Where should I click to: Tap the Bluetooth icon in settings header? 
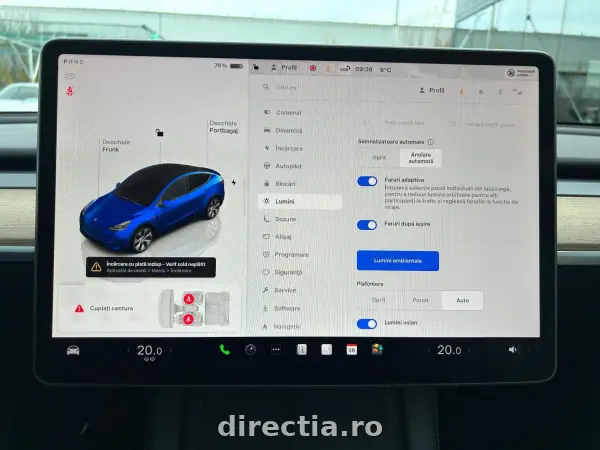(500, 92)
